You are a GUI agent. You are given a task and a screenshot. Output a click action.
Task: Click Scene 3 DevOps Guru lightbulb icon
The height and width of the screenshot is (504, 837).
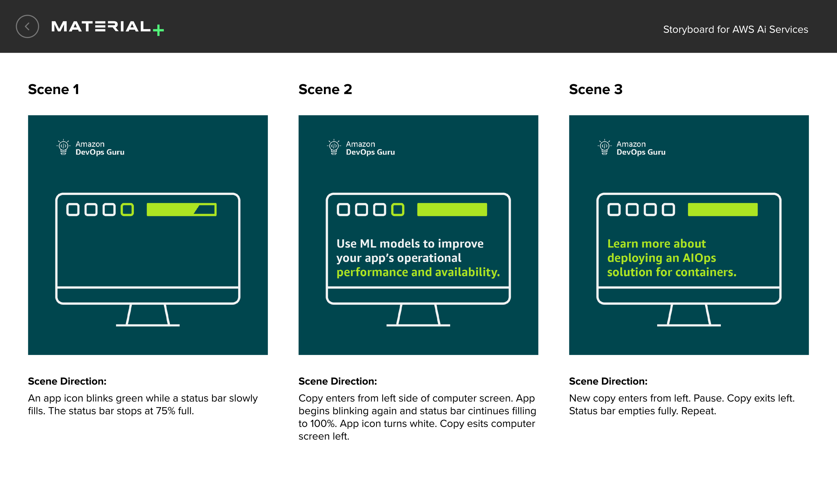604,147
